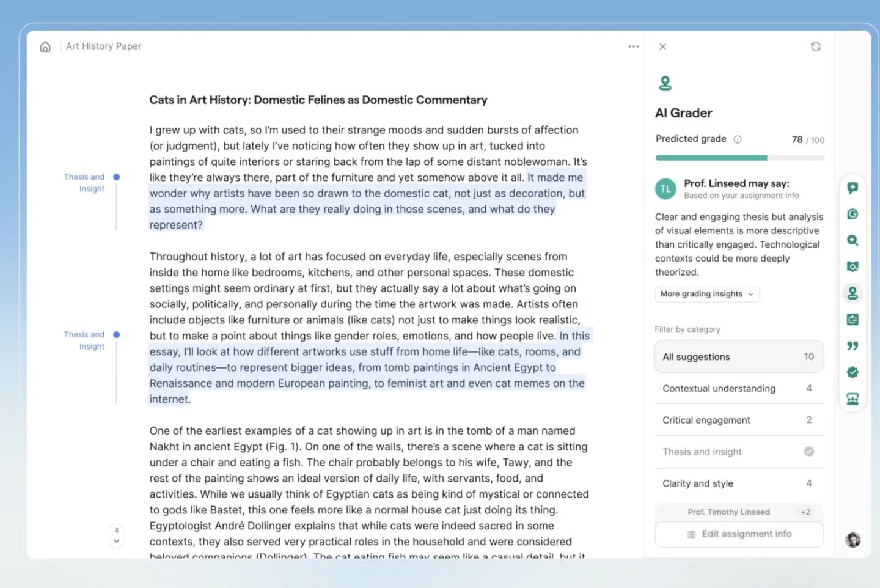
Task: Open the citations panel
Action: pos(853,345)
